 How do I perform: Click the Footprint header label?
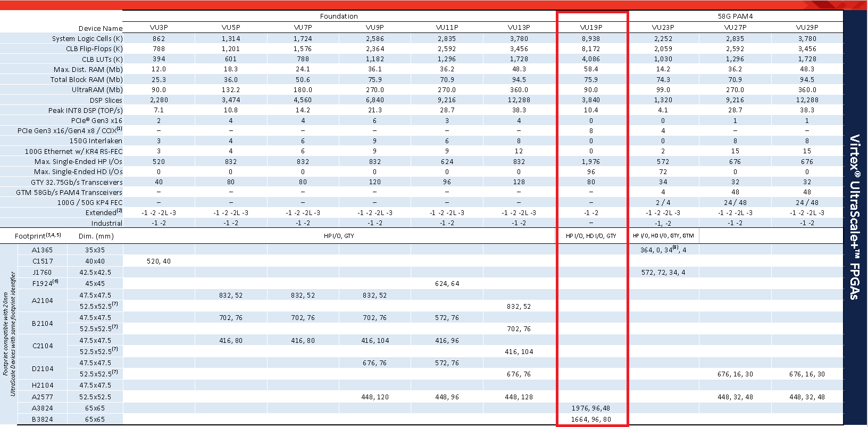click(x=38, y=236)
